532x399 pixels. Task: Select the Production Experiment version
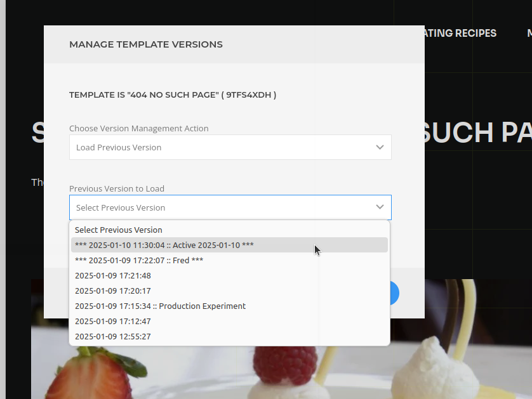229,306
